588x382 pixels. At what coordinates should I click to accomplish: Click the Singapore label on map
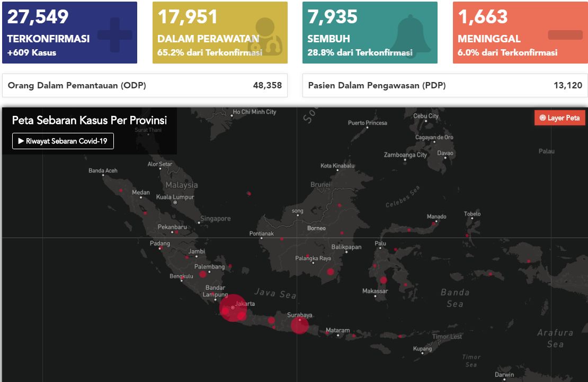click(x=215, y=219)
